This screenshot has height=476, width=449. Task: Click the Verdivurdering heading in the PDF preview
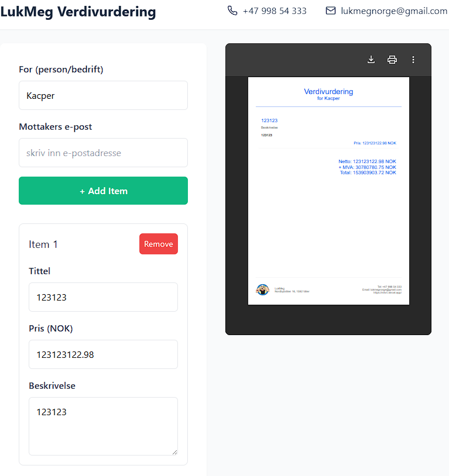tap(328, 91)
